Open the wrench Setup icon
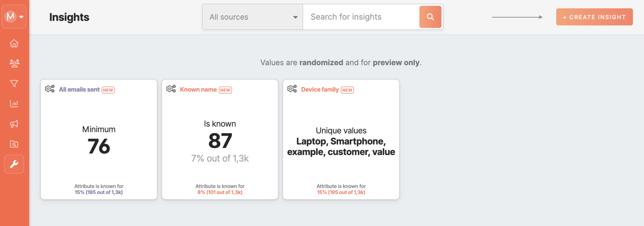The height and width of the screenshot is (226, 644). pos(14,164)
